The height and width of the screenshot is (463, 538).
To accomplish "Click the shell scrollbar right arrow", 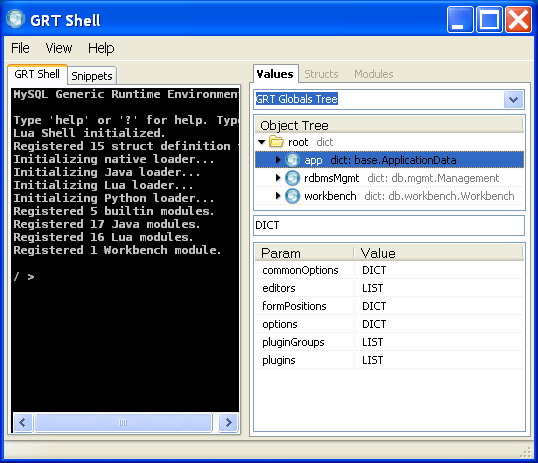I will tap(228, 422).
